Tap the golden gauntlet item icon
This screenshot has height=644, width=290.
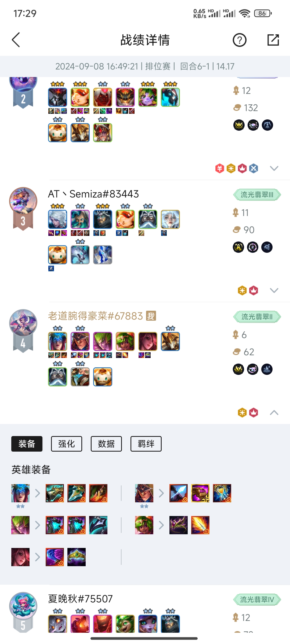coord(200,493)
